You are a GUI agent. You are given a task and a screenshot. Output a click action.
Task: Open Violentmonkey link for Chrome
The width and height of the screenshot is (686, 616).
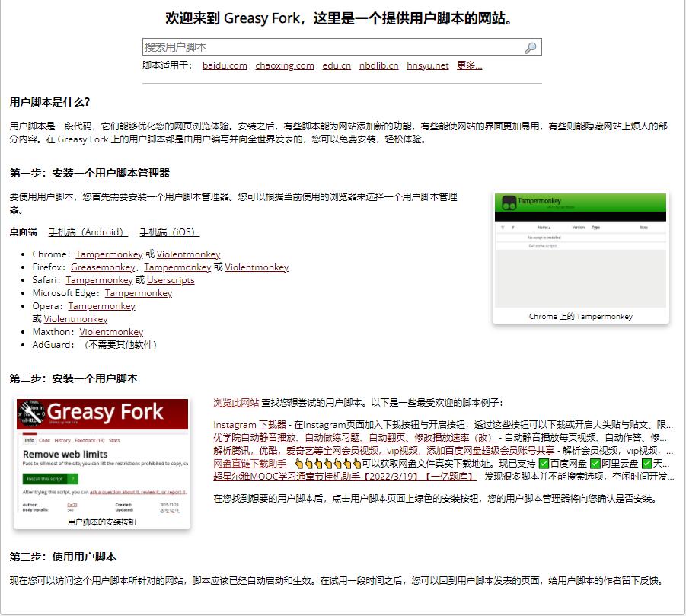[x=189, y=254]
